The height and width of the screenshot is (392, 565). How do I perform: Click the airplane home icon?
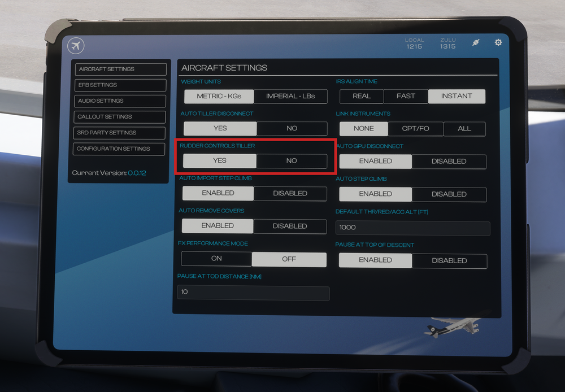click(x=76, y=46)
